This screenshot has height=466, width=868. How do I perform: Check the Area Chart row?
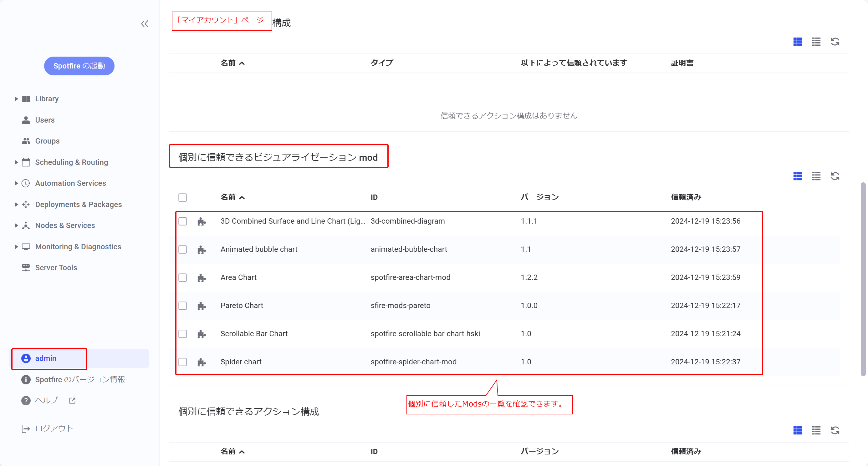pyautogui.click(x=183, y=277)
